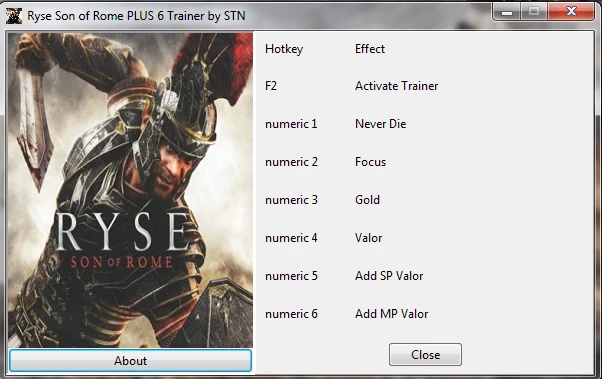This screenshot has width=603, height=379.
Task: Click the 'numeric 2' hotkey label
Action: pyautogui.click(x=291, y=162)
